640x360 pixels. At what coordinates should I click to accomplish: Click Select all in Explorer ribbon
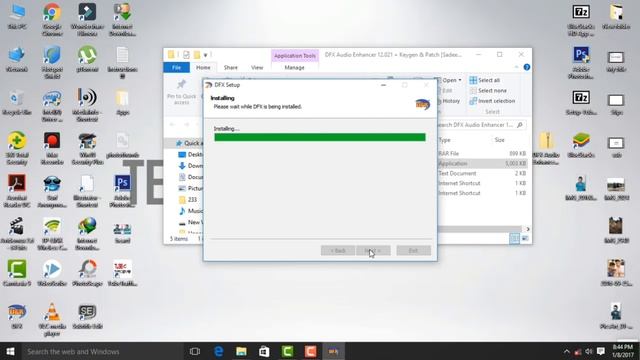click(485, 80)
